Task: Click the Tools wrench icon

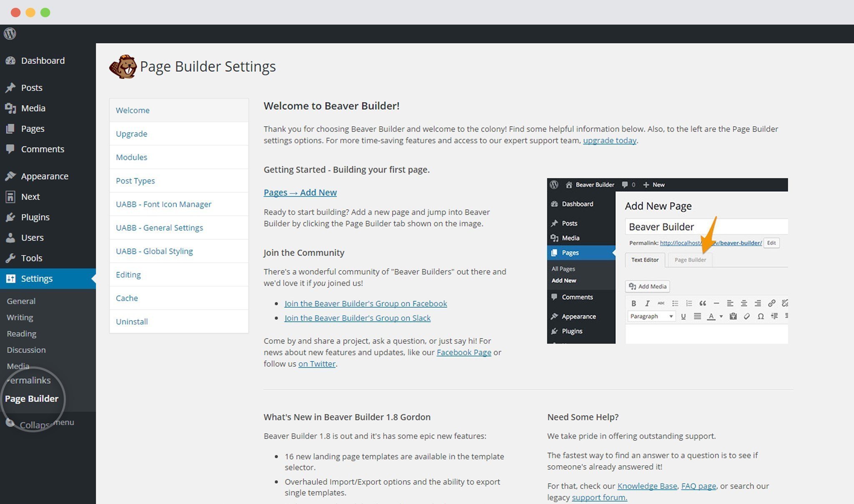Action: click(x=10, y=258)
